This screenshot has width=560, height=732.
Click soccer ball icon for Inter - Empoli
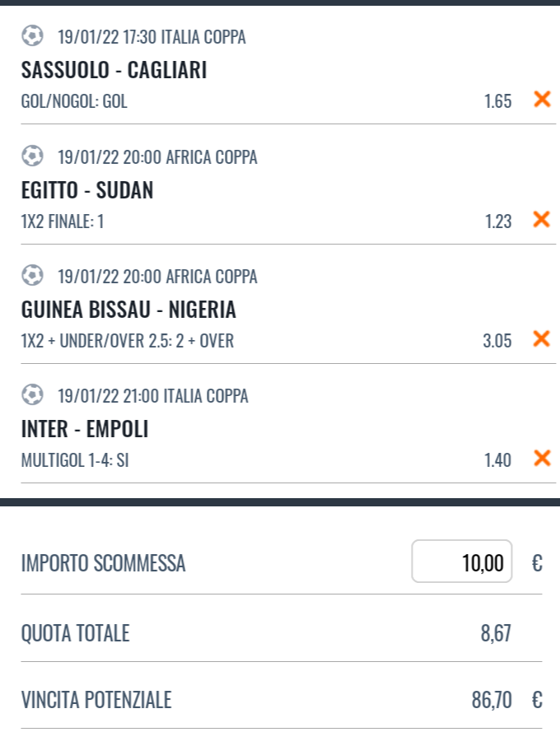pos(32,395)
